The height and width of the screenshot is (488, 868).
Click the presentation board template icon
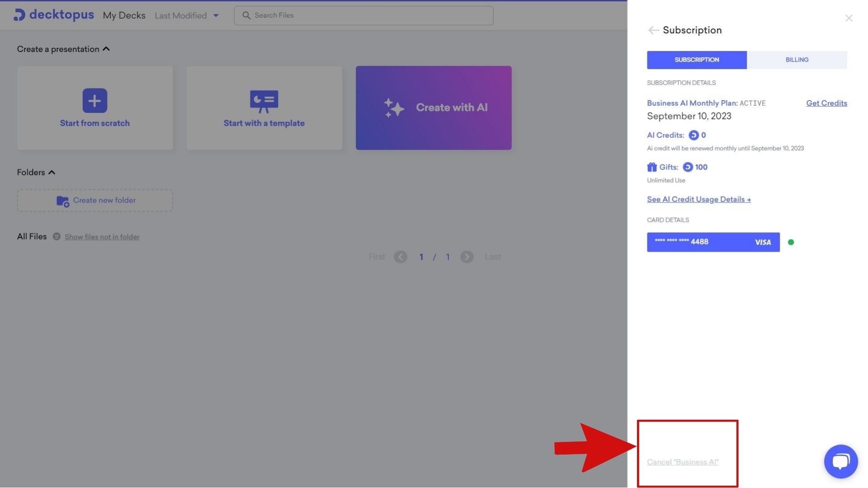pos(264,101)
